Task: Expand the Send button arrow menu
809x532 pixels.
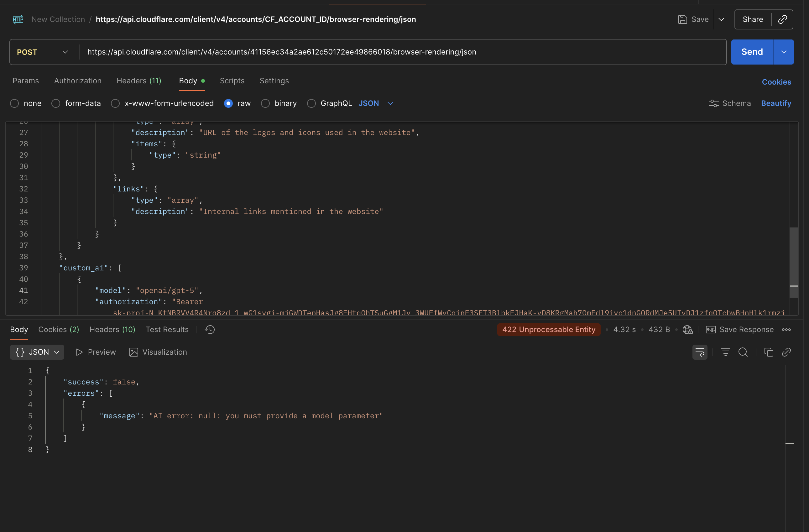Action: click(784, 52)
